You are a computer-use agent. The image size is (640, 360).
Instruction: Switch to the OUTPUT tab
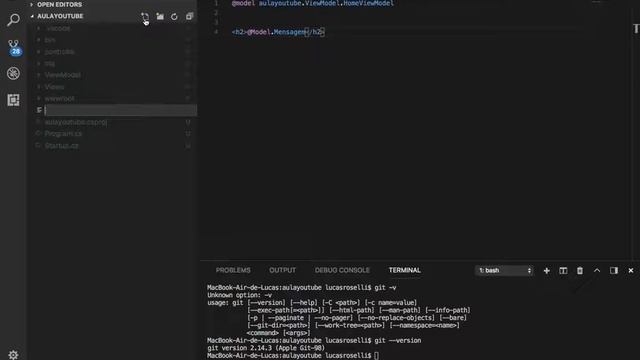282,270
